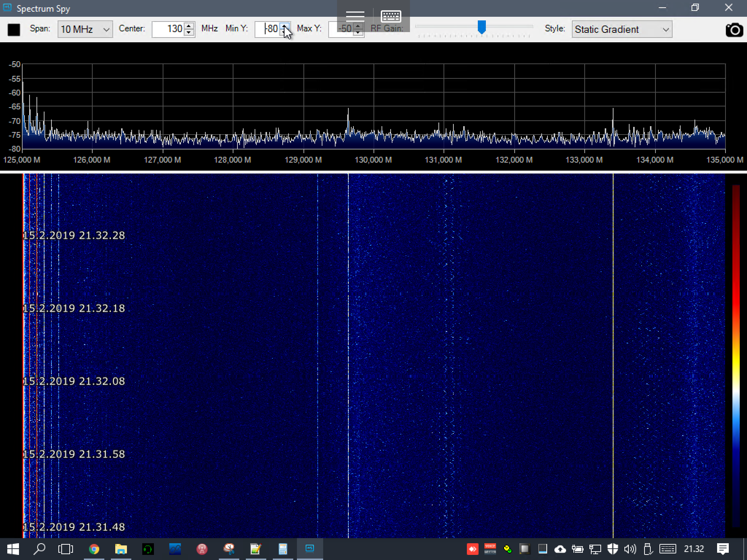The height and width of the screenshot is (560, 747).
Task: Decrease Center frequency with down arrow
Action: 189,33
